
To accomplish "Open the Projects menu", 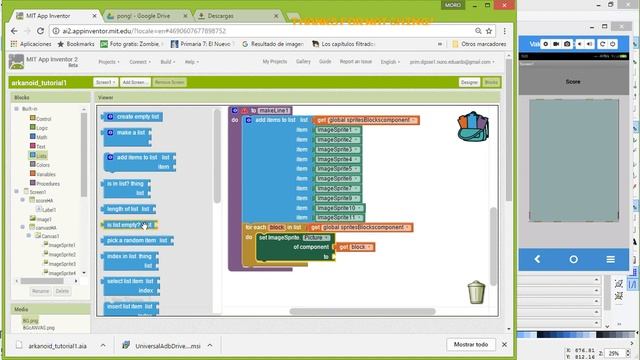I will [109, 62].
